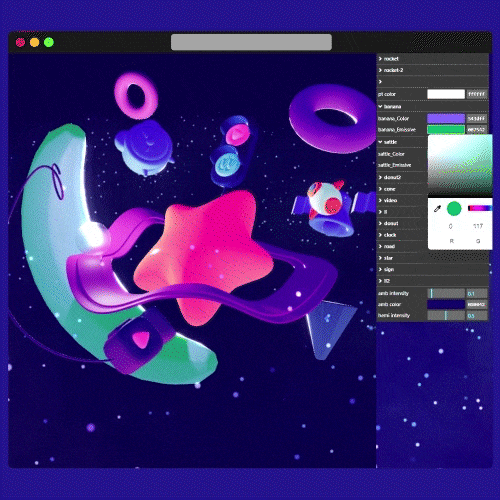Screen dimensions: 500x500
Task: Click the sattle_Emissive label
Action: coord(395,165)
